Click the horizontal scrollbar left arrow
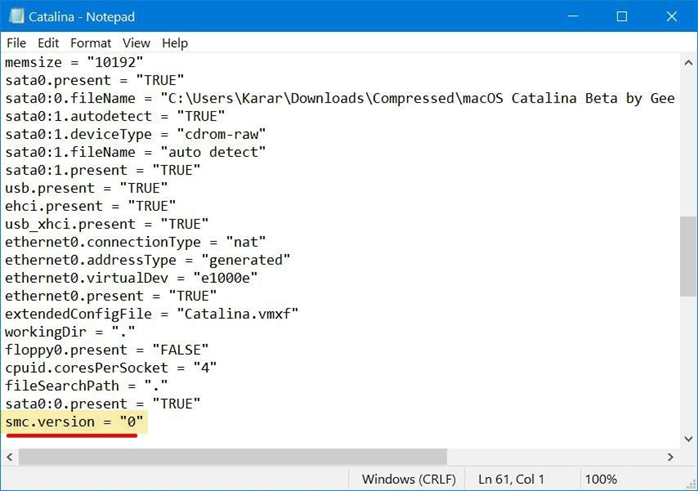698x491 pixels. 9,457
